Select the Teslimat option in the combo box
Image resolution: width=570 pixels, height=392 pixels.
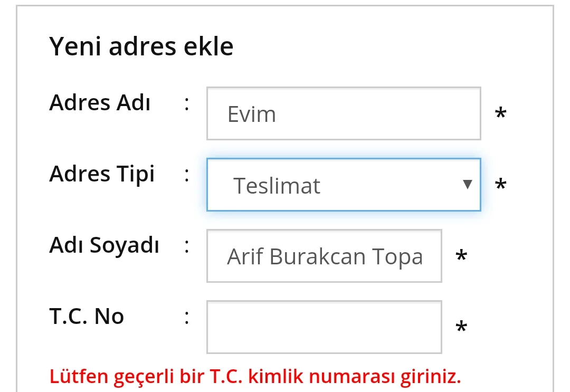point(278,185)
